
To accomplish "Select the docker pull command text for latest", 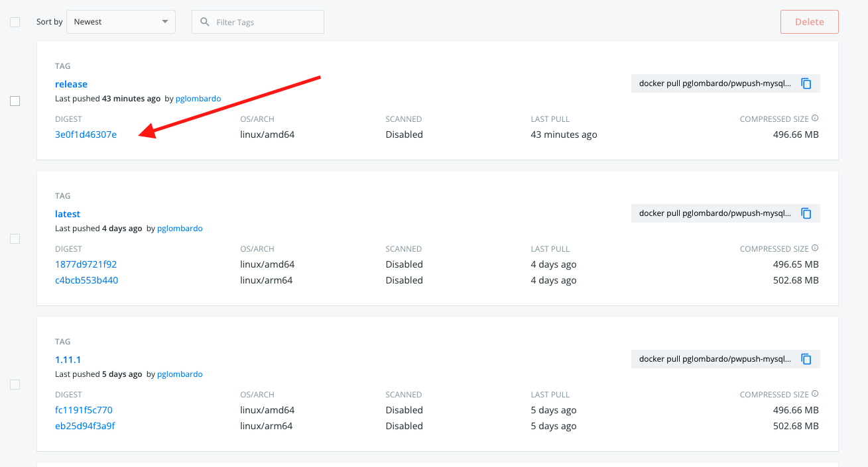I will (x=715, y=213).
